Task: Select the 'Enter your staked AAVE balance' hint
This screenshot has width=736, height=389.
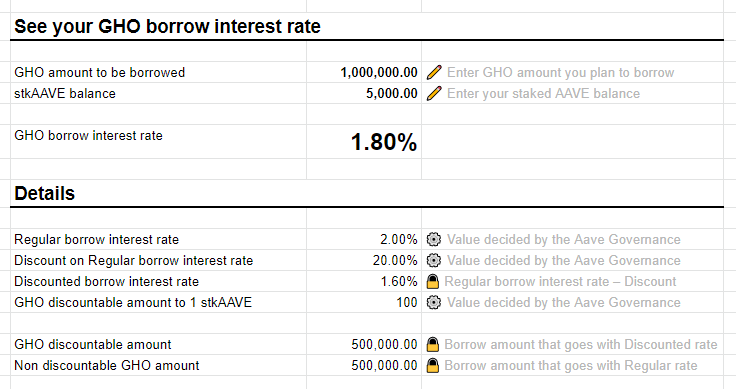Action: (x=543, y=93)
